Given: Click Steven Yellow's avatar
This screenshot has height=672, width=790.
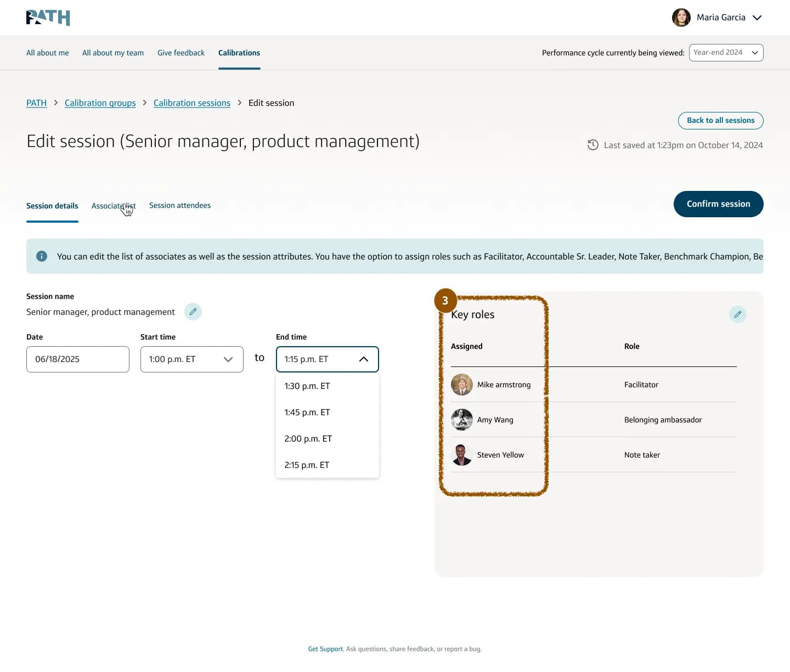Looking at the screenshot, I should [462, 455].
